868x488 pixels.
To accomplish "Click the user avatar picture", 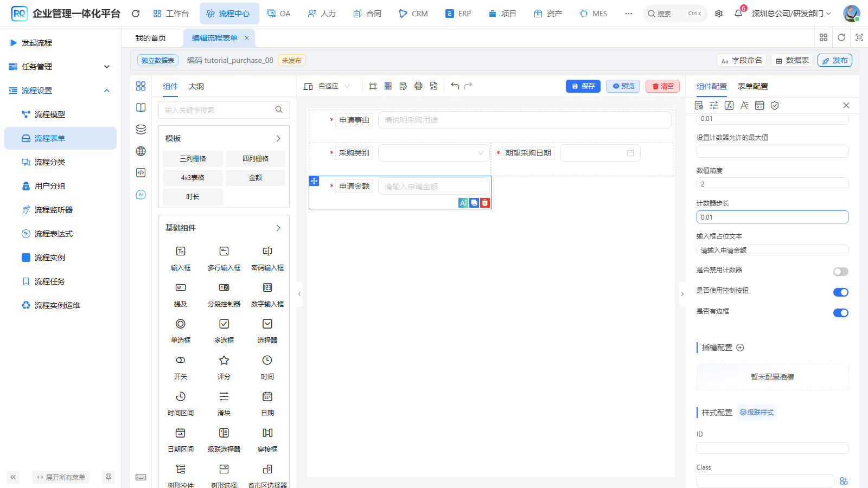I will click(851, 14).
